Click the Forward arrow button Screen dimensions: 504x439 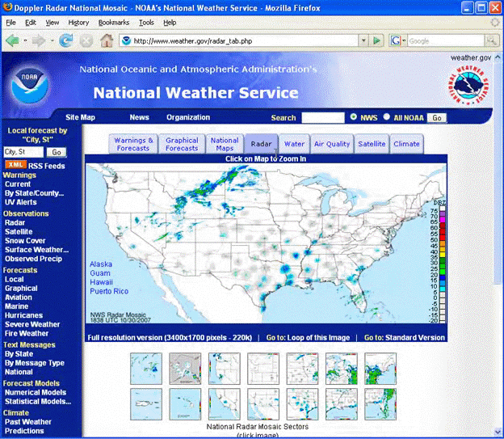39,41
